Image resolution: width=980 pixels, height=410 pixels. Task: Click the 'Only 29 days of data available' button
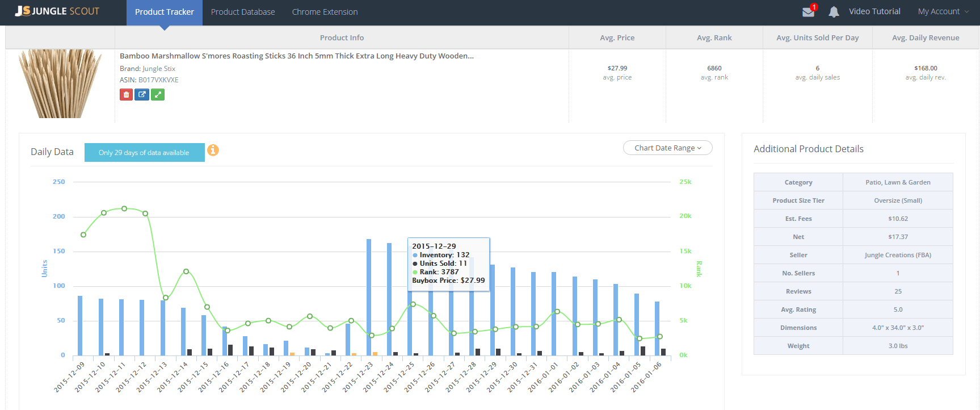click(x=144, y=153)
